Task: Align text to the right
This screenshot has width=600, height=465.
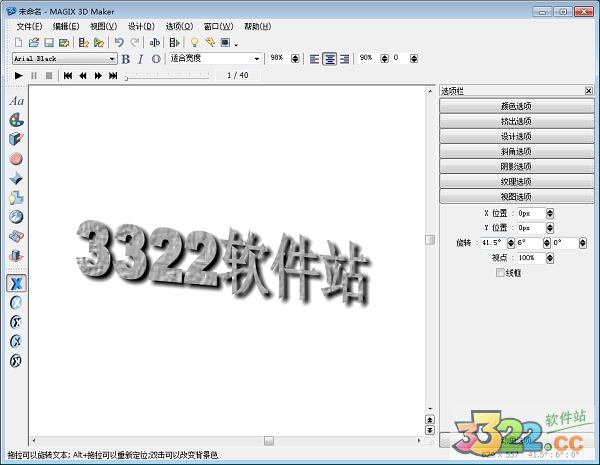Action: [344, 59]
